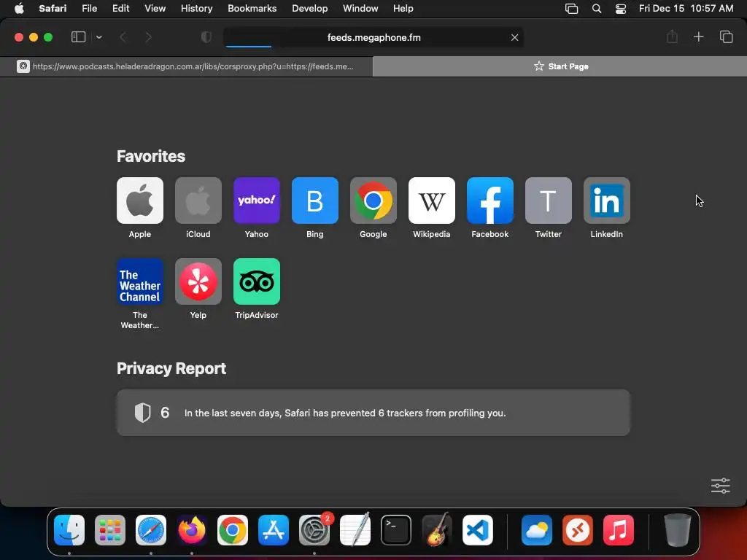Open The Weather Channel favorite
Viewport: 747px width, 560px height.
click(139, 293)
